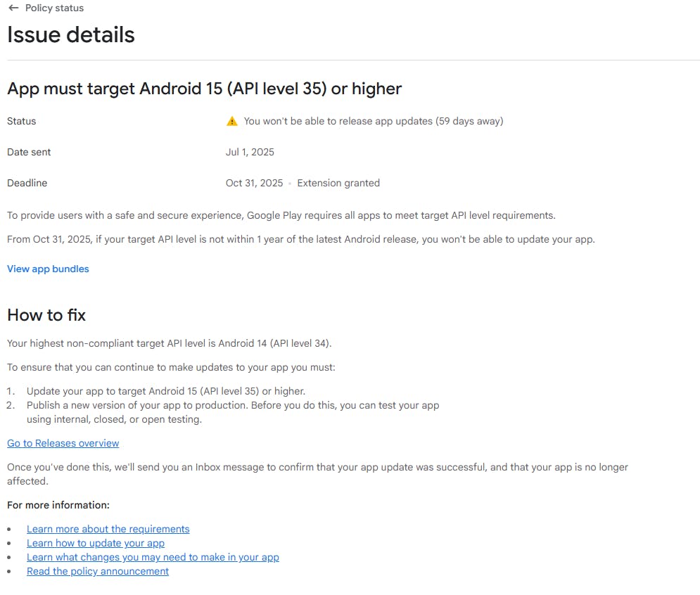
Task: Click Learn what changes you may need link
Action: [153, 557]
